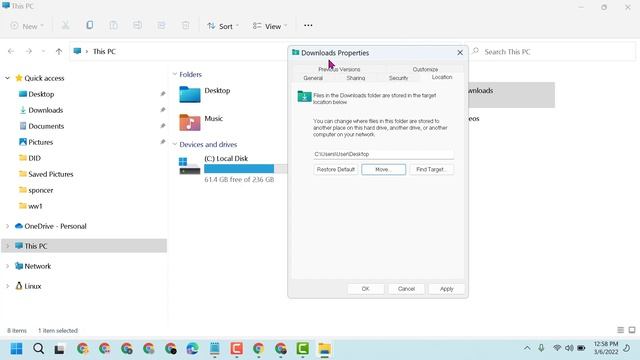This screenshot has height=360, width=640.
Task: Click the clock and date in tray
Action: (606, 348)
